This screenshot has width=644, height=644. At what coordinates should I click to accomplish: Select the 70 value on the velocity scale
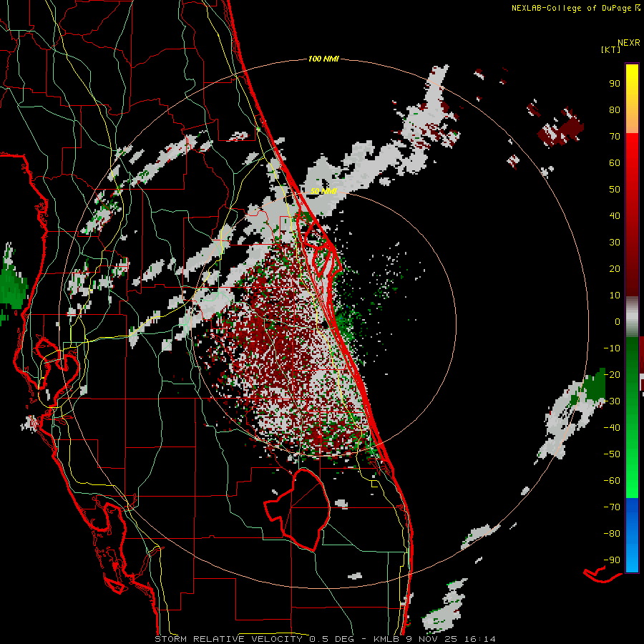click(x=615, y=137)
